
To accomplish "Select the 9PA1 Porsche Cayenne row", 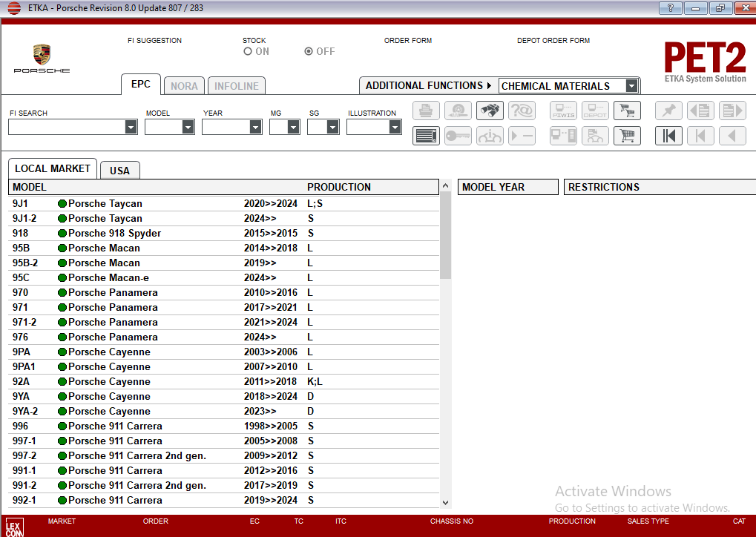I will click(x=224, y=367).
